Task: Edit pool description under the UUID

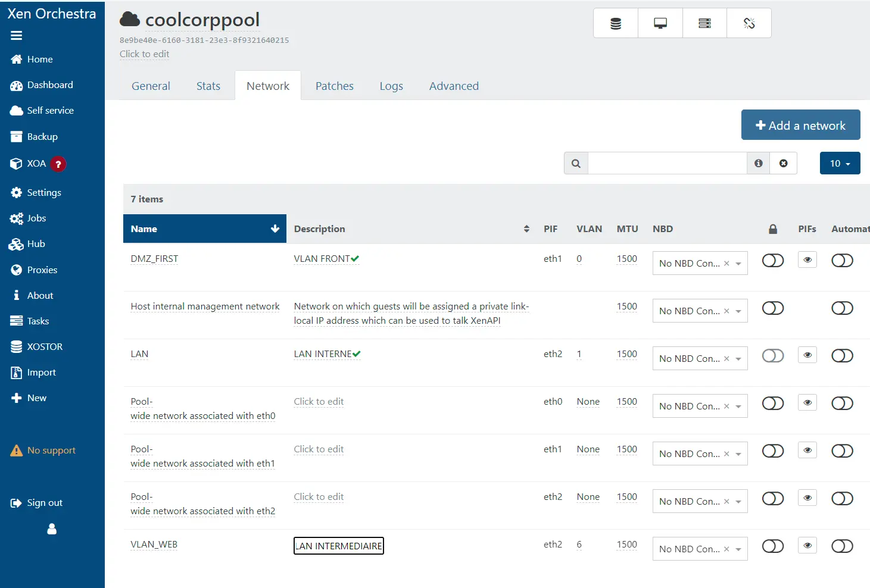Action: click(x=144, y=54)
